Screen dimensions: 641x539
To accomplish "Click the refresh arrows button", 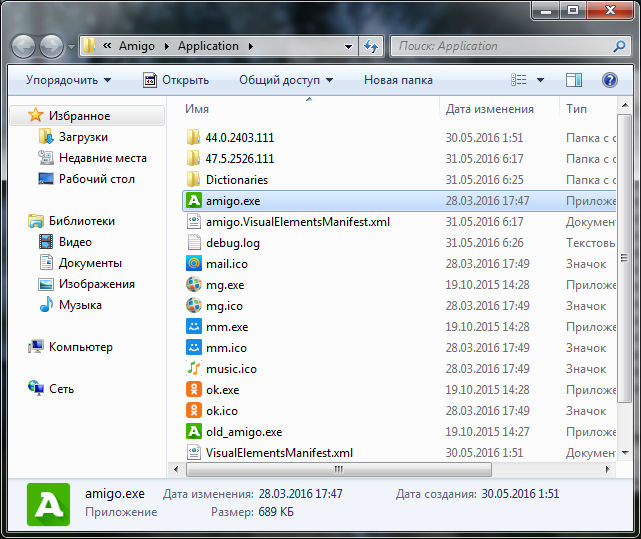I will [371, 46].
